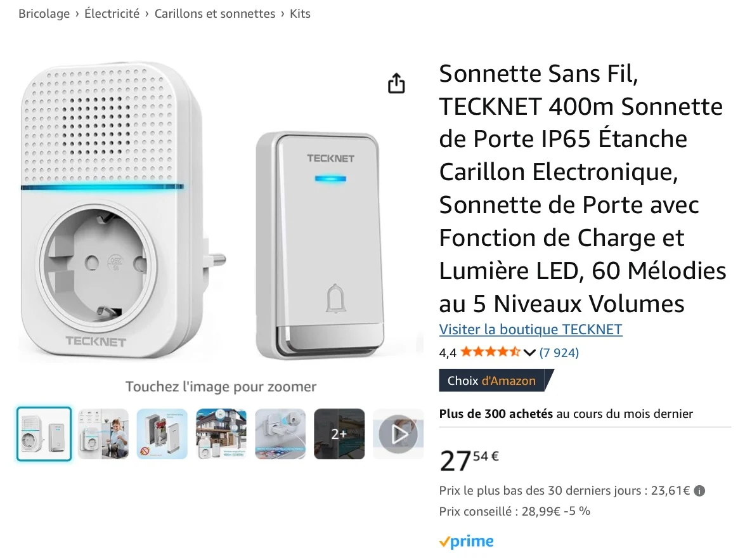745x560 pixels.
Task: Go to Électricité breadcrumb category
Action: coord(112,14)
